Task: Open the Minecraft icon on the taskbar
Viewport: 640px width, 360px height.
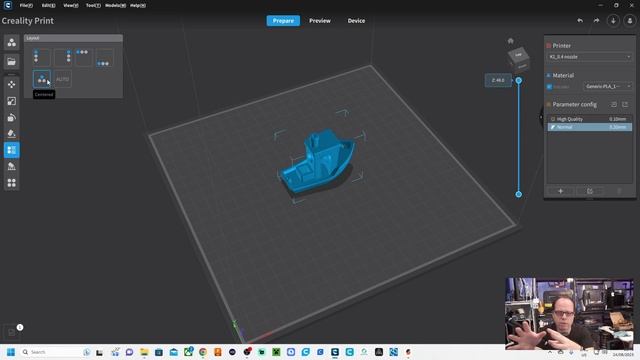Action: coord(276,352)
